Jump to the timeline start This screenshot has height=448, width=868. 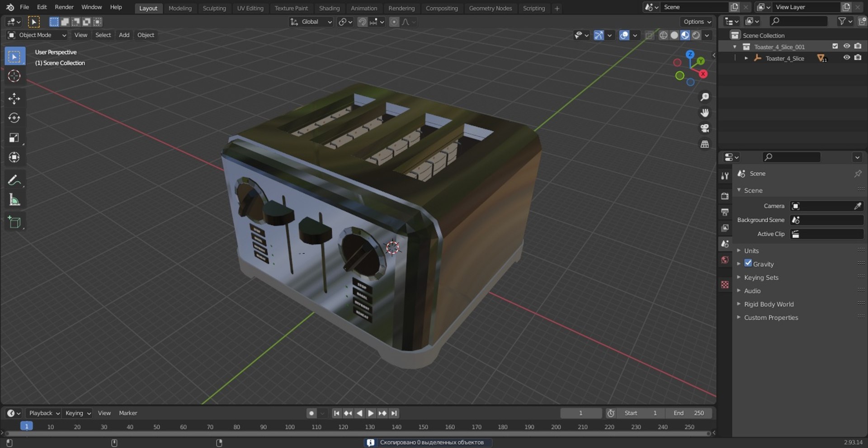336,413
